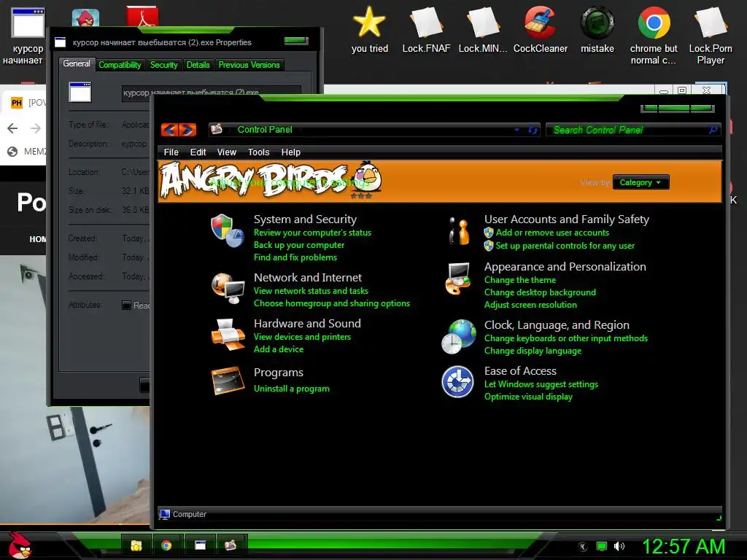Click 'Optimize visual display' link
This screenshot has width=747, height=560.
pyautogui.click(x=528, y=396)
